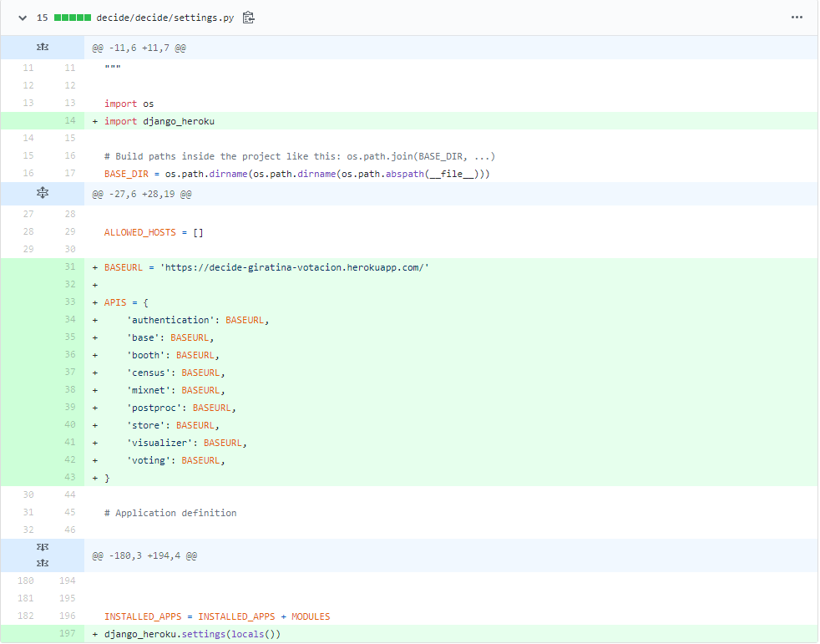Select hunk header '@@ -180,3 +194,4 @@'
820x644 pixels.
pos(144,555)
